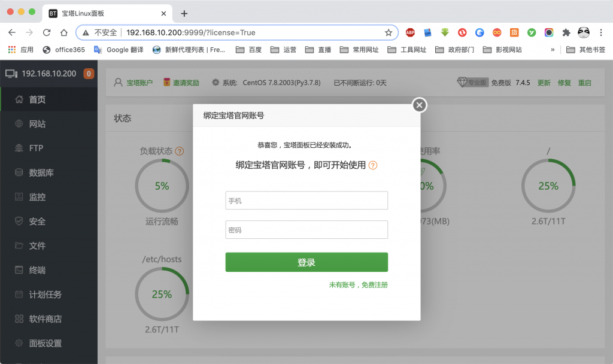
Task: Close the 绑定宝塔官网账号 dialog
Action: [420, 105]
